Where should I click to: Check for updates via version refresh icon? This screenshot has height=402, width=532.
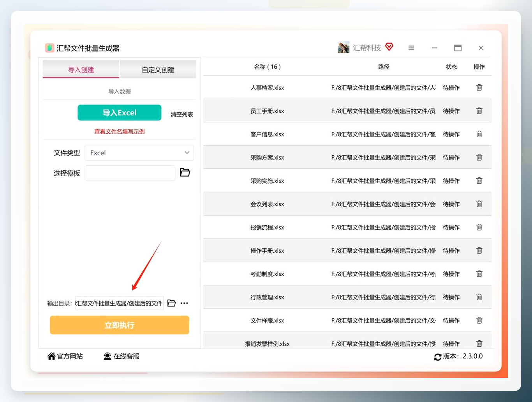[x=438, y=357]
